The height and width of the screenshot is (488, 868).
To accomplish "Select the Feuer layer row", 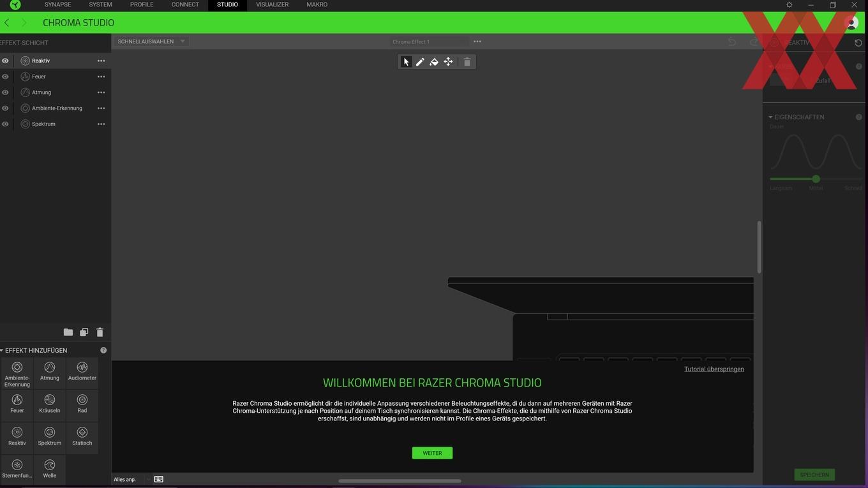I will [56, 77].
